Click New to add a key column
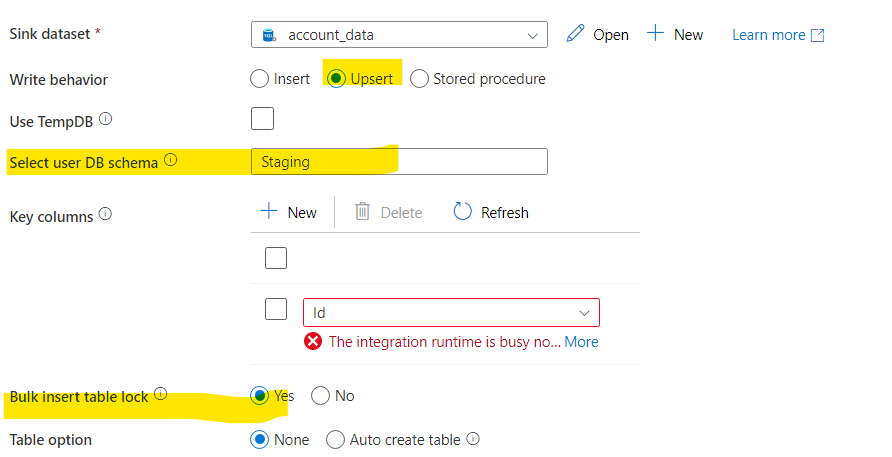 coord(288,212)
